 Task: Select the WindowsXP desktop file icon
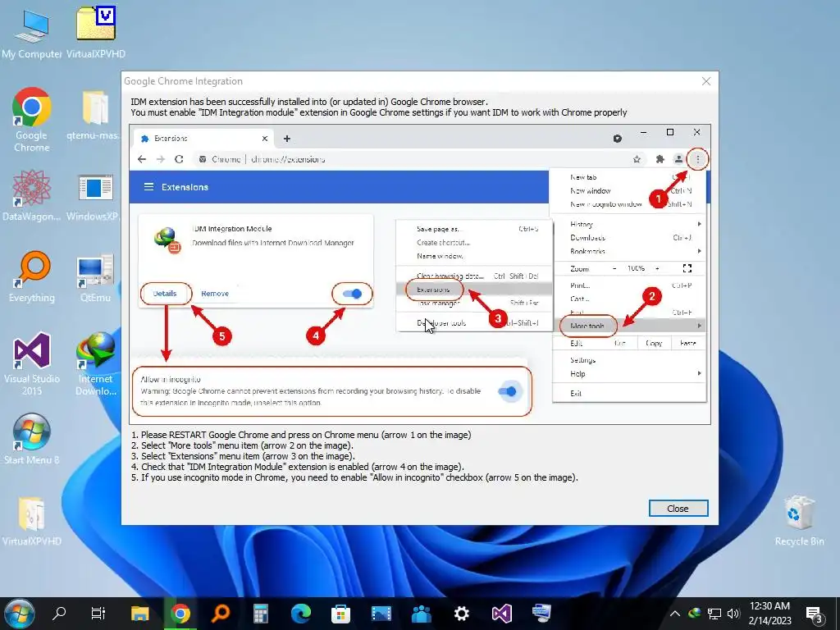click(94, 197)
